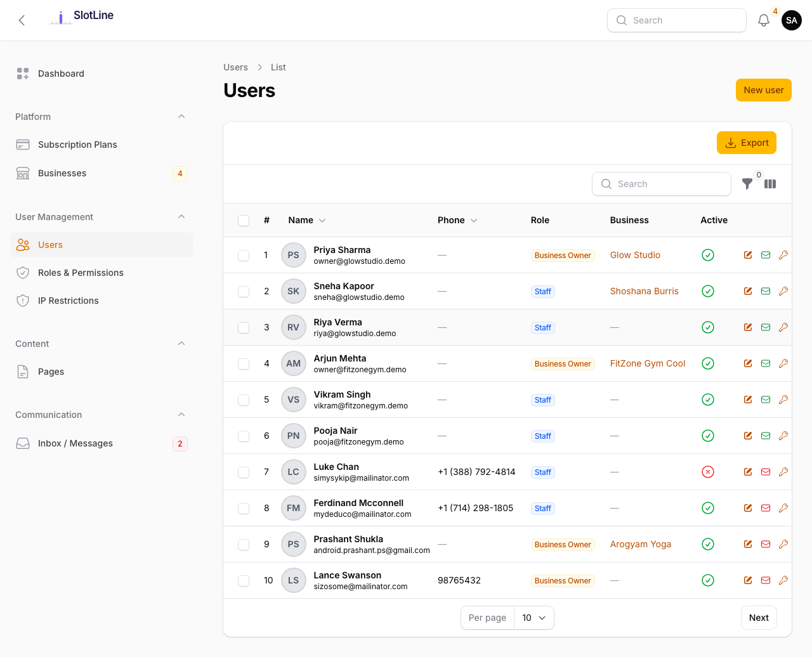Screen dimensions: 812x657
Task: Open Glow Studio business link
Action: (635, 255)
